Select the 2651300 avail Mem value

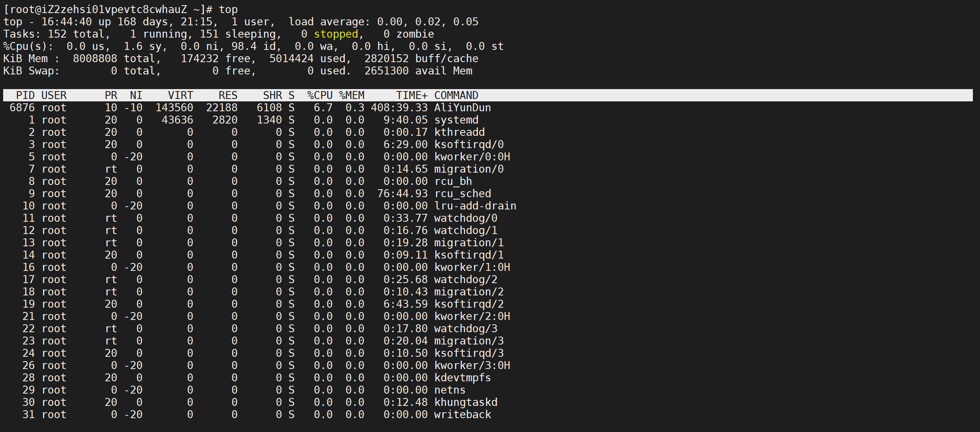[387, 71]
